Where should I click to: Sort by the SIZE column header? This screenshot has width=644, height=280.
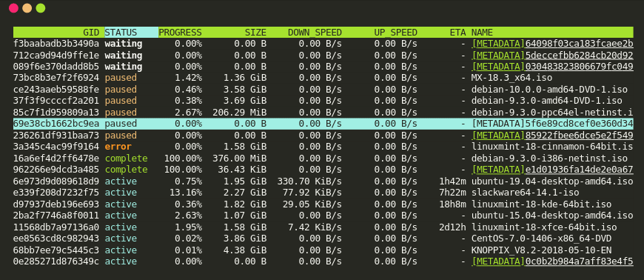point(255,33)
